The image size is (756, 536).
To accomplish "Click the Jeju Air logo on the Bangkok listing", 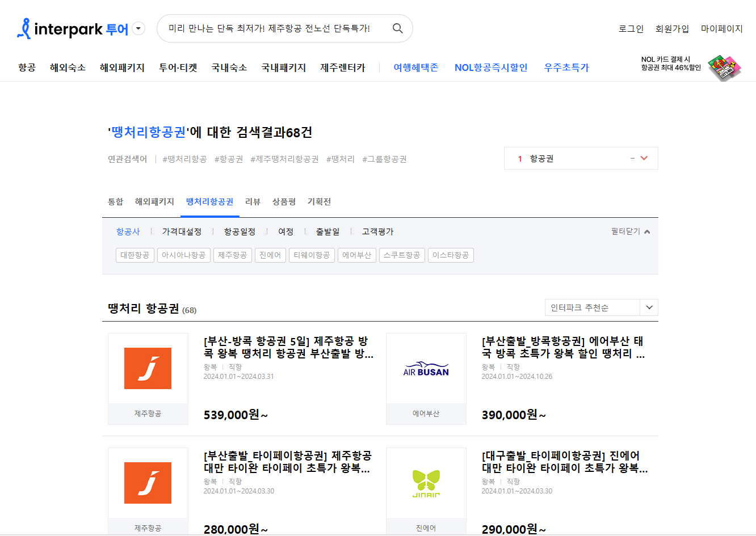I will [x=148, y=368].
